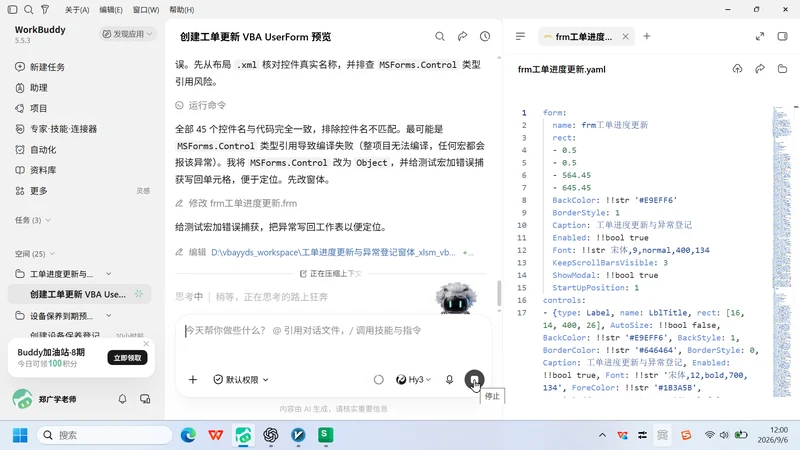Screen dimensions: 800x450
Task: Click the filter funnel icon in title bar
Action: click(x=45, y=9)
